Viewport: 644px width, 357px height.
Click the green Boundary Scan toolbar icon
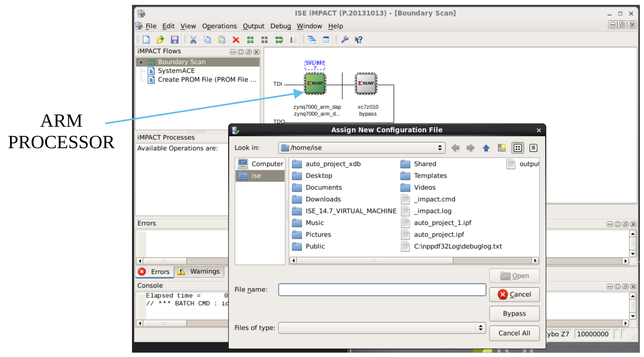pos(250,39)
